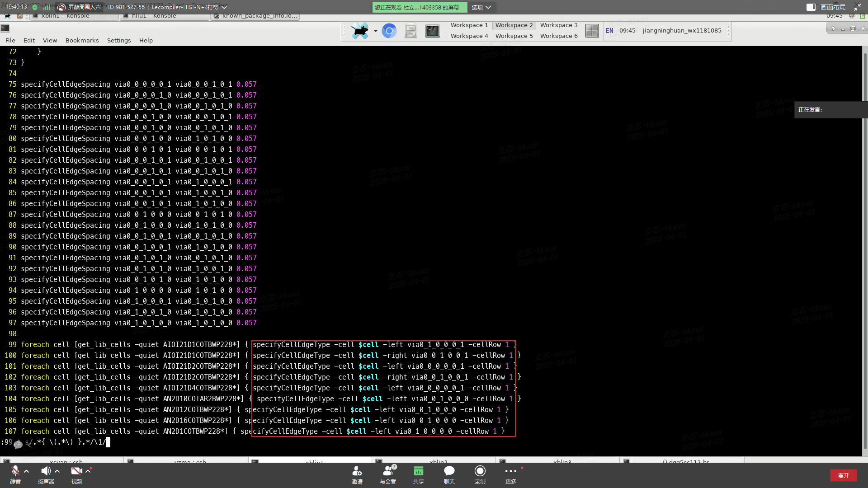Switch to Workspace 5
Image resolution: width=868 pixels, height=488 pixels.
point(514,36)
